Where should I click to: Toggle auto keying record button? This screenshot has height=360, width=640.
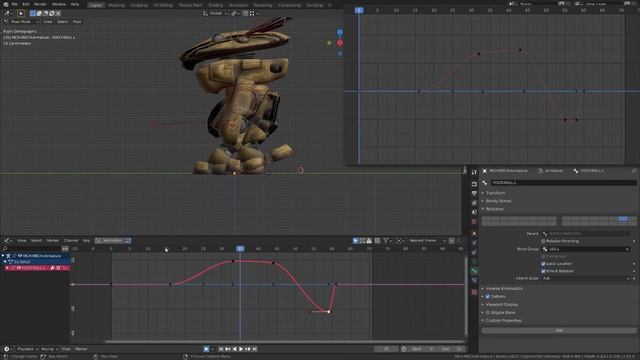click(x=207, y=349)
